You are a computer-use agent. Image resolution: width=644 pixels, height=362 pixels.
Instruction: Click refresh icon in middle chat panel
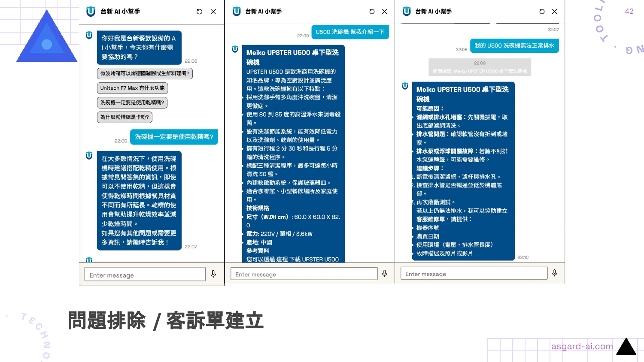coord(372,12)
